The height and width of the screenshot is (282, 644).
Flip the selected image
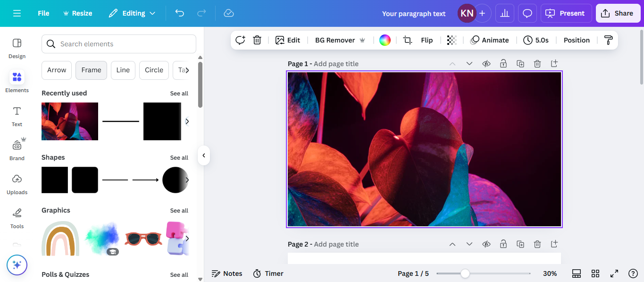(427, 40)
